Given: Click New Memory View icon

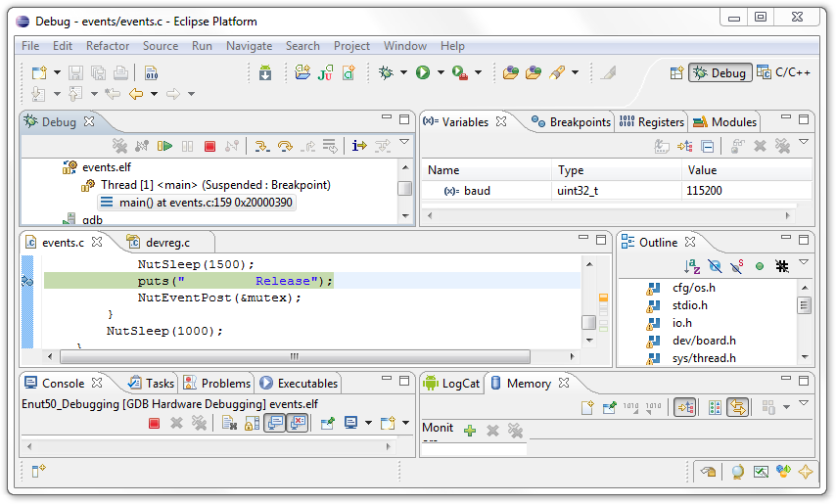Looking at the screenshot, I should tap(587, 407).
